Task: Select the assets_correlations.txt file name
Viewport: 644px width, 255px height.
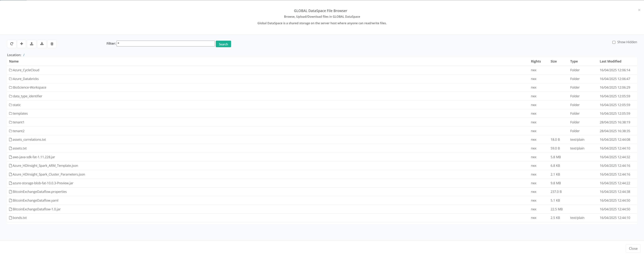Action: 29,140
